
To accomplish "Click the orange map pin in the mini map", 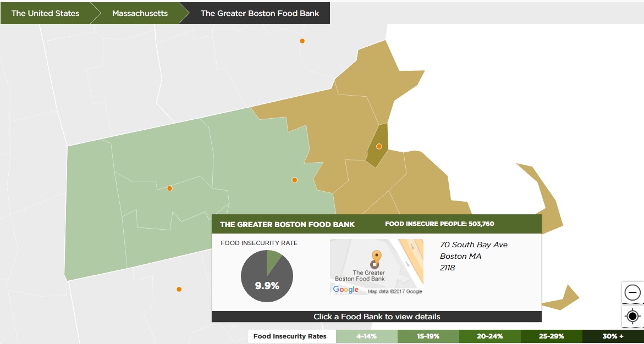I will [x=376, y=256].
